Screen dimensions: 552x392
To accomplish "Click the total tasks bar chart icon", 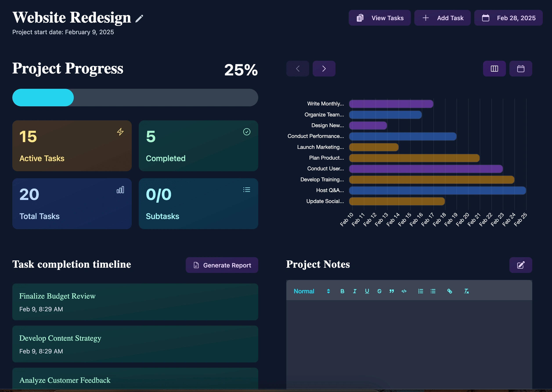I will click(x=121, y=190).
